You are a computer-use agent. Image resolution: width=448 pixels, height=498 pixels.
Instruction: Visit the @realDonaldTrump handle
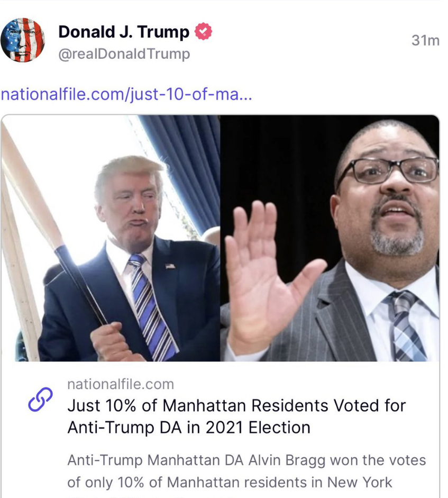point(124,53)
